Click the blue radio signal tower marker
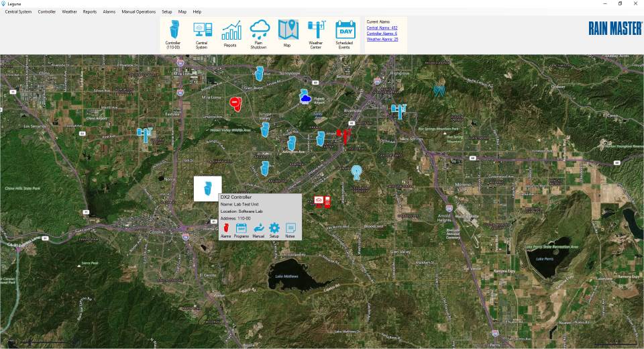Image resolution: width=644 pixels, height=349 pixels. [356, 172]
